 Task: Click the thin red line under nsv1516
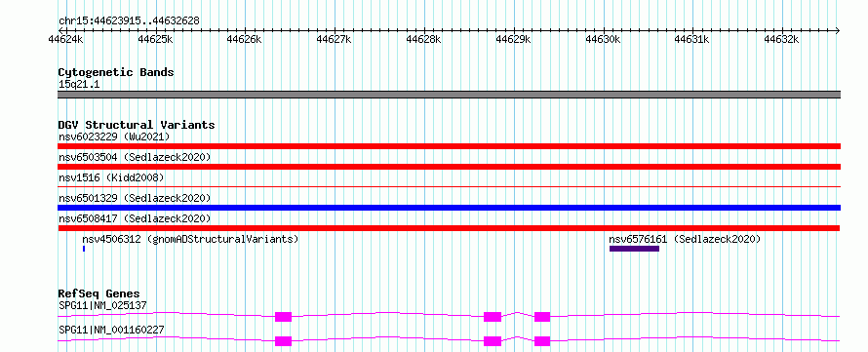click(449, 187)
